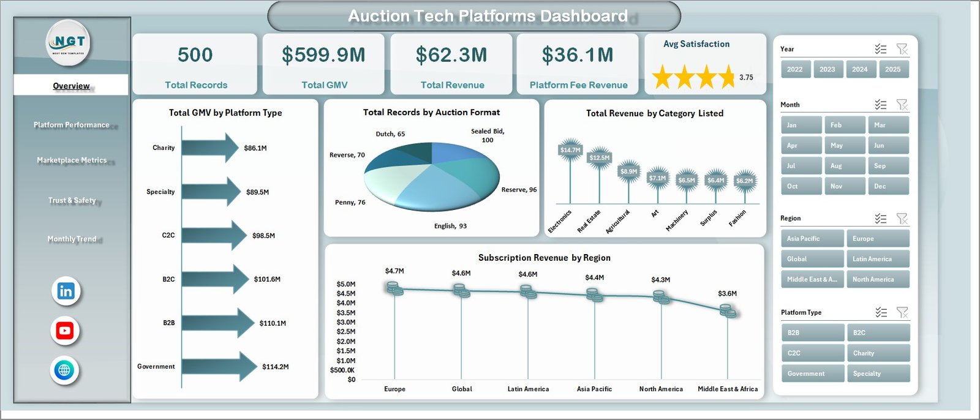Select Charity platform type filter
Image resolution: width=980 pixels, height=420 pixels.
click(878, 353)
